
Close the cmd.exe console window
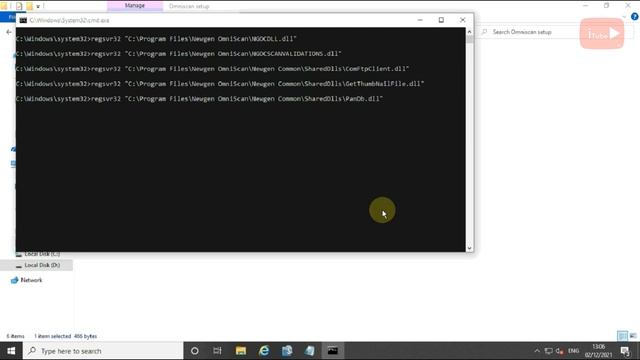(462, 20)
